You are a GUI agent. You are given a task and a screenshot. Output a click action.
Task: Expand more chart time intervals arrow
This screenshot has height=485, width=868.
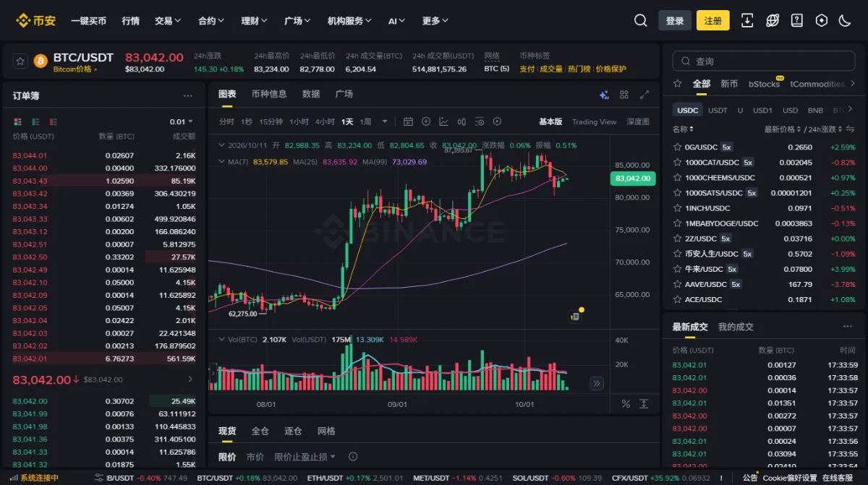point(385,121)
